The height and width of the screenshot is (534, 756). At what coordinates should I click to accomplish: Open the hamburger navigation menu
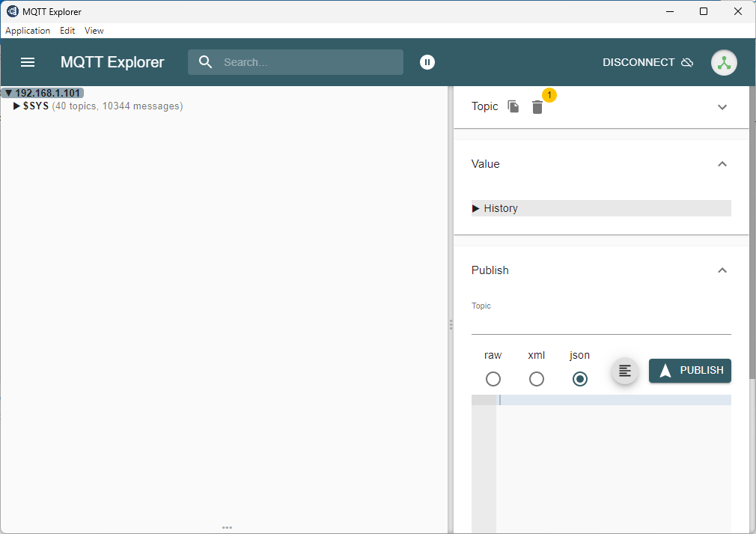pyautogui.click(x=28, y=62)
